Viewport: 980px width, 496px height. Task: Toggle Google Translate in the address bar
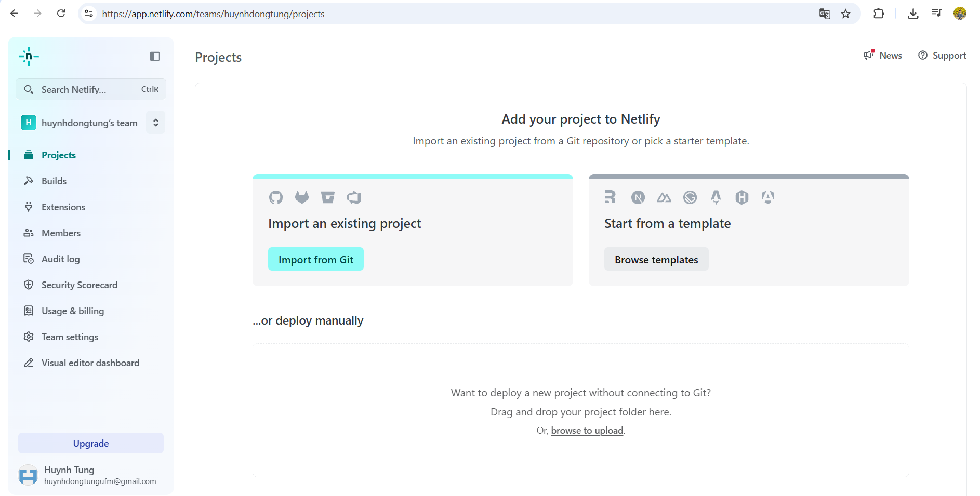825,14
